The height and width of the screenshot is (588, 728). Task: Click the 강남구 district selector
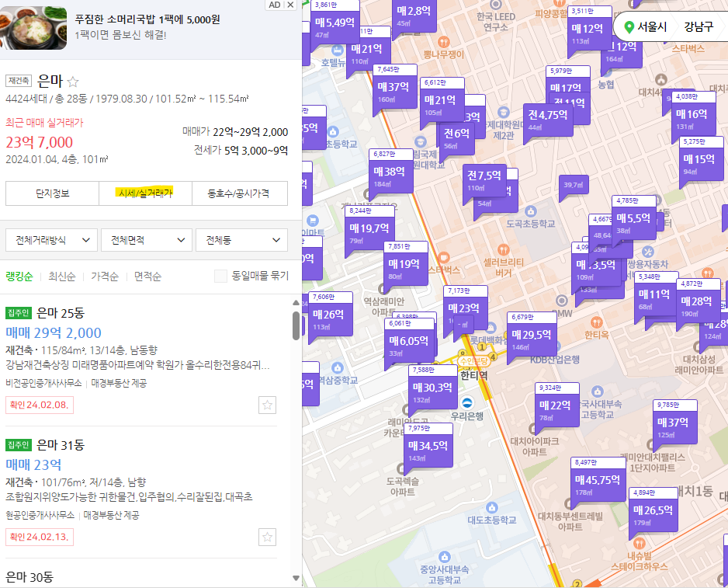click(699, 27)
